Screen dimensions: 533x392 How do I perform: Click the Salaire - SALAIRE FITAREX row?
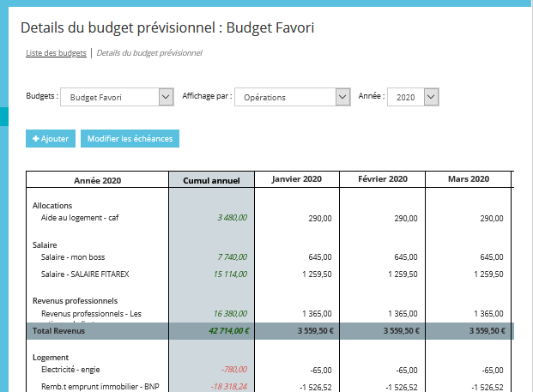[x=85, y=274]
